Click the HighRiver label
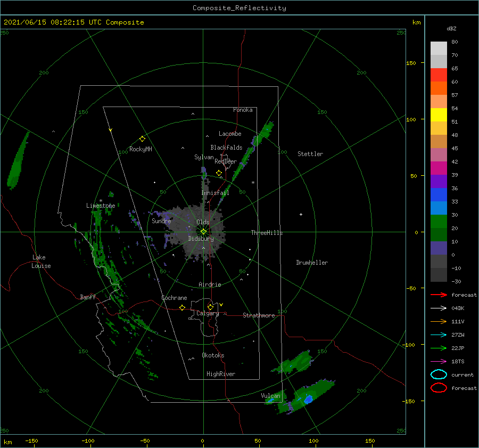The height and width of the screenshot is (448, 479). click(221, 374)
